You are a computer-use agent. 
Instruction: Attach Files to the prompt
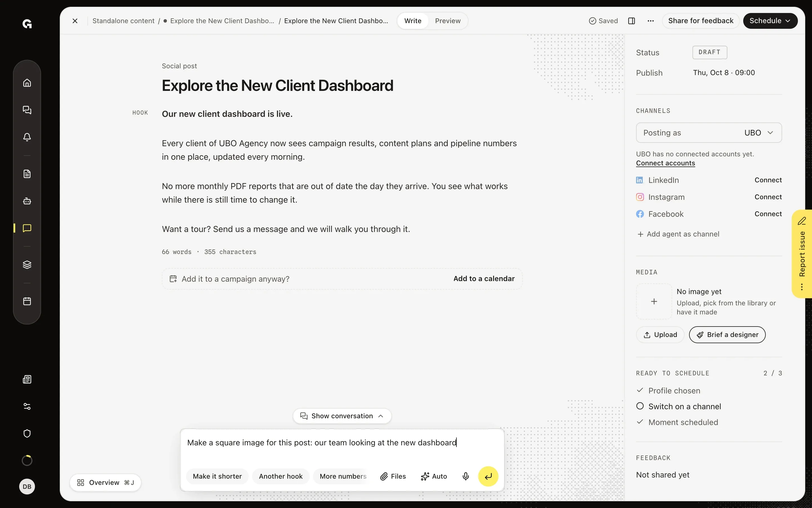tap(393, 476)
